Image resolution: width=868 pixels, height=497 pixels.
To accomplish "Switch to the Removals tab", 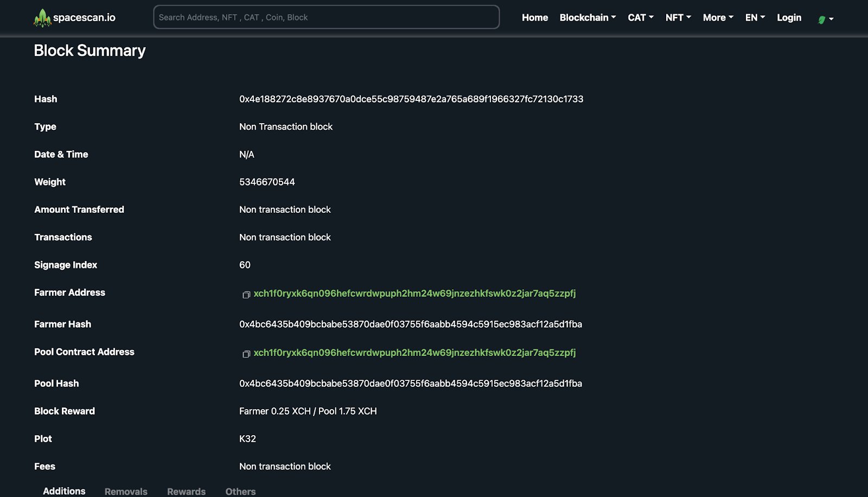I will coord(126,491).
